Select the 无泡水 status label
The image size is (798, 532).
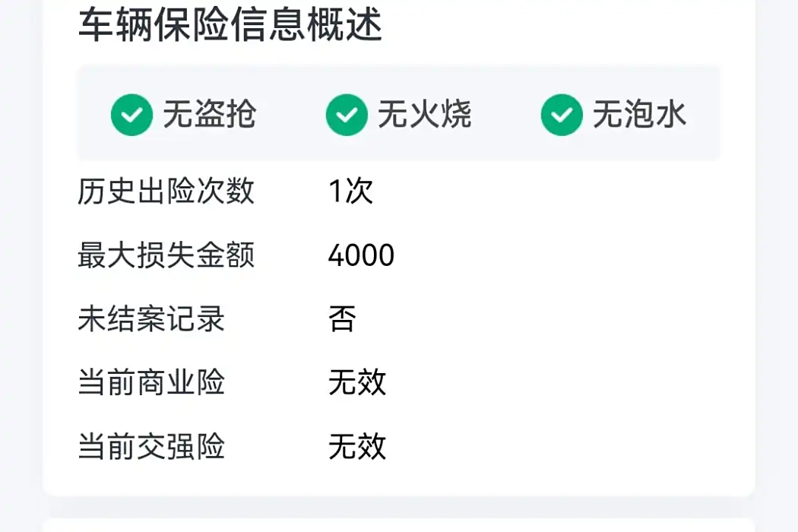click(639, 114)
